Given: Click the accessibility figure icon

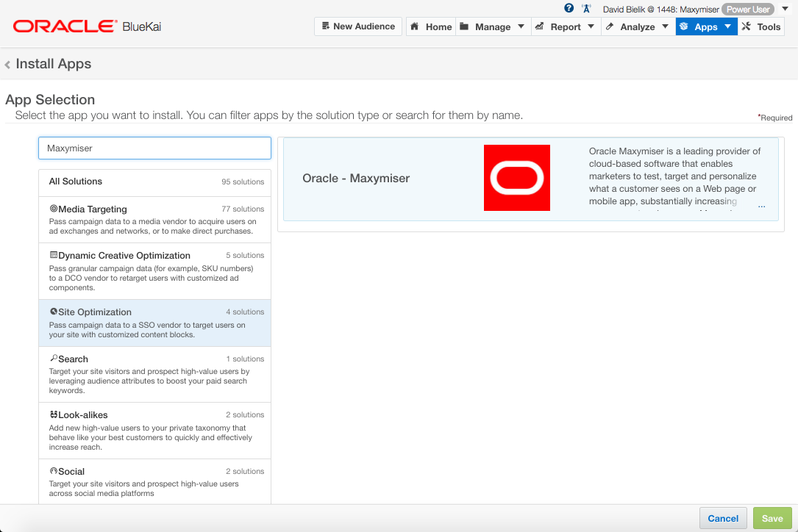Looking at the screenshot, I should click(x=586, y=9).
